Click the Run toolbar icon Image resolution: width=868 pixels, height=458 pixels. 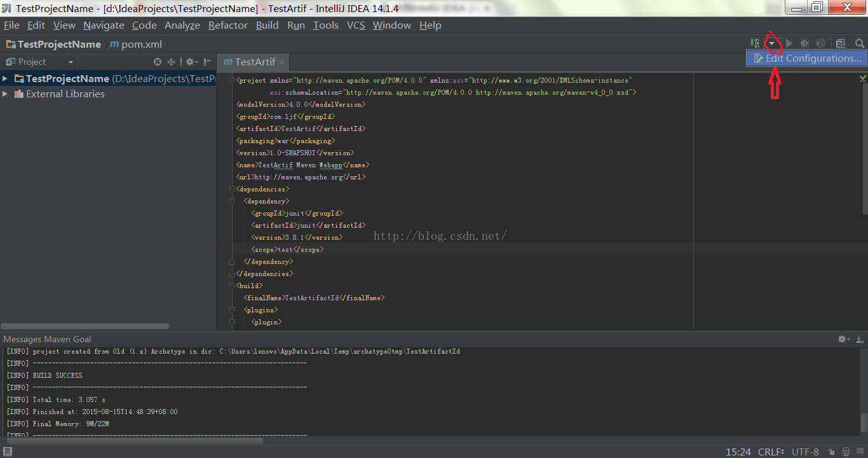tap(789, 43)
